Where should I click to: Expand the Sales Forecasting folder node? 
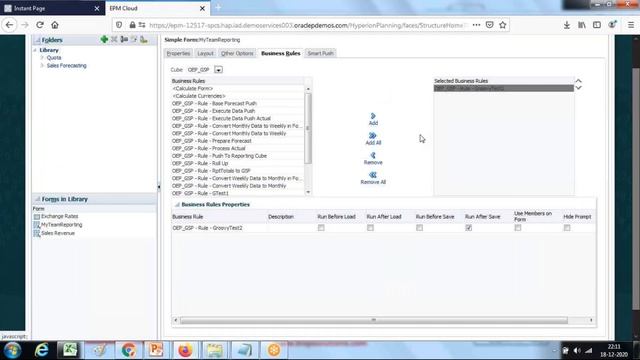point(42,65)
